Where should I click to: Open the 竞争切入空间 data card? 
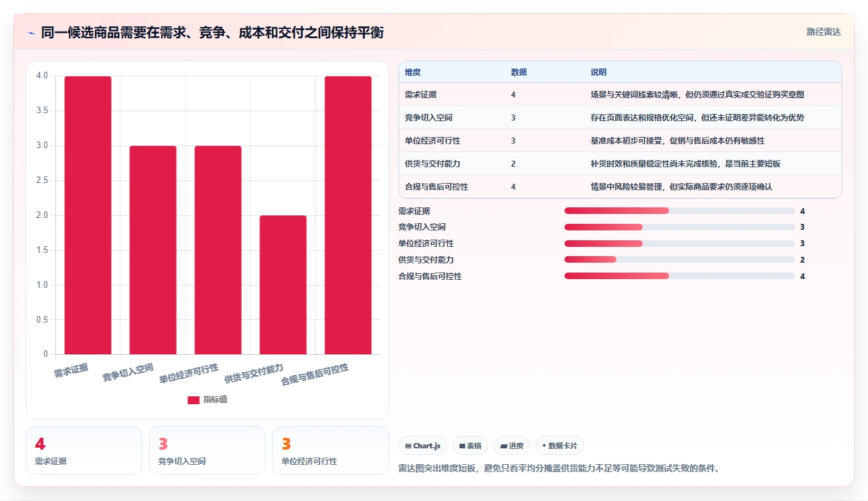coord(207,450)
